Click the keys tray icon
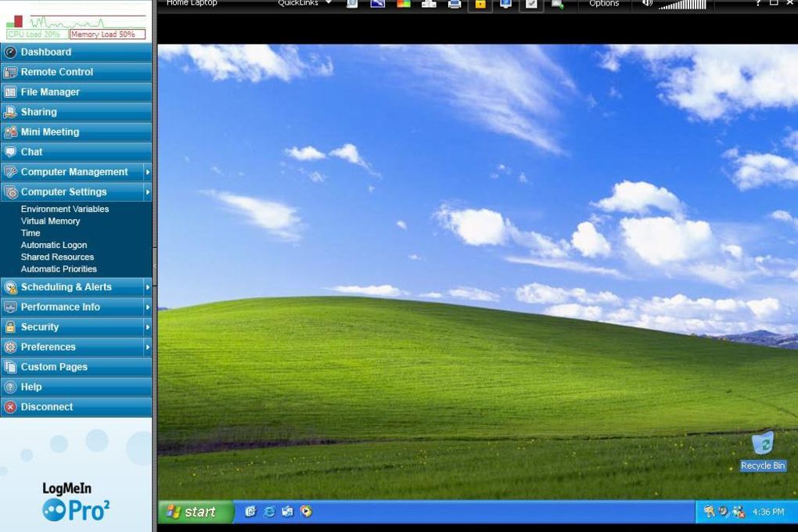 tap(709, 511)
